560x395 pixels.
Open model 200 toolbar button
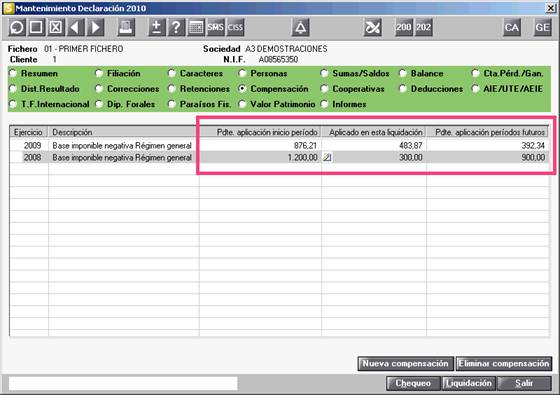[404, 27]
